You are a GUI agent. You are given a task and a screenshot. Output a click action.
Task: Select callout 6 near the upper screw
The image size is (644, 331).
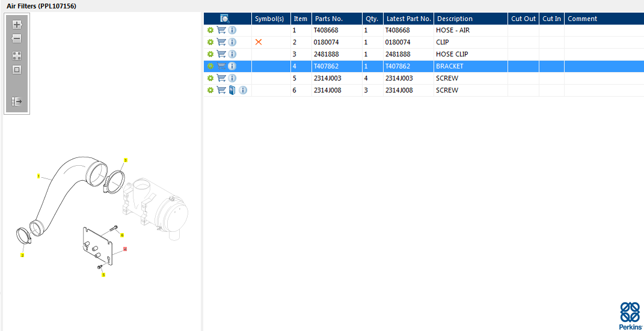122,235
